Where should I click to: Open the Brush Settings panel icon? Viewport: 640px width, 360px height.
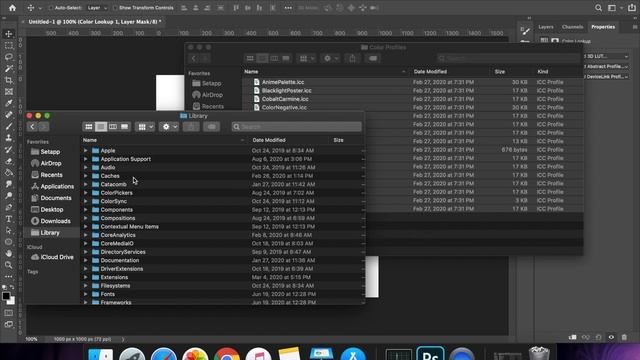coord(525,31)
